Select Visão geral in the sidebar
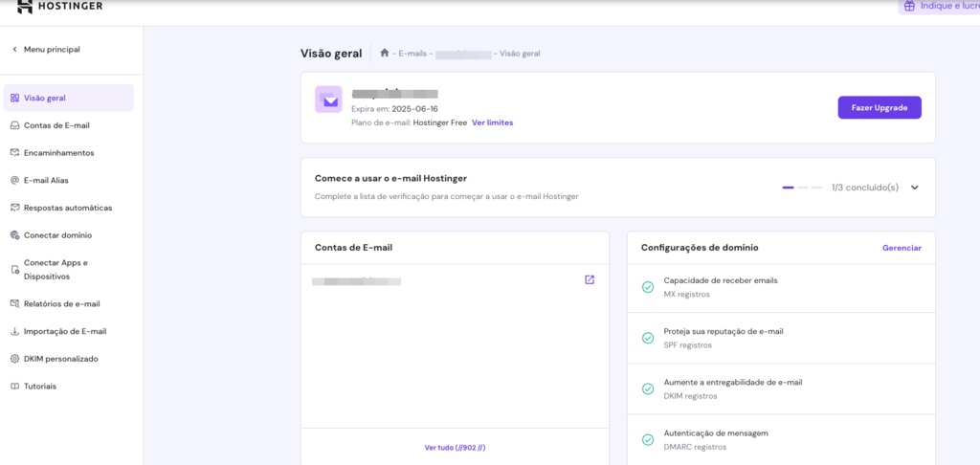 68,99
